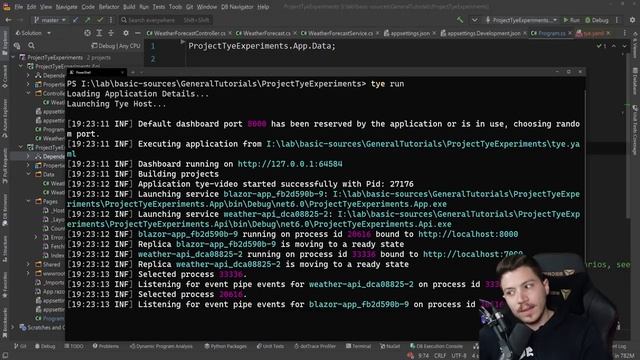Collapse the ProjectTyeExperiments solution node

[13, 58]
